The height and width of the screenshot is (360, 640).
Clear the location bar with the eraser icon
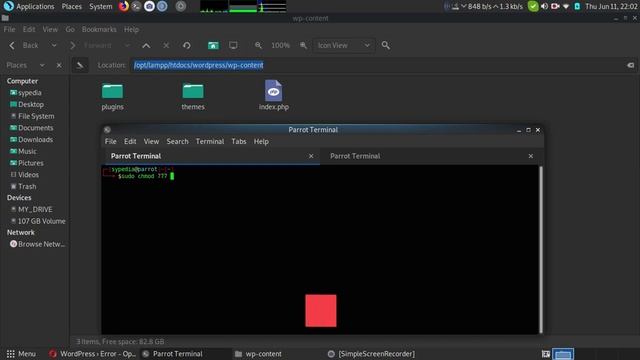630,65
